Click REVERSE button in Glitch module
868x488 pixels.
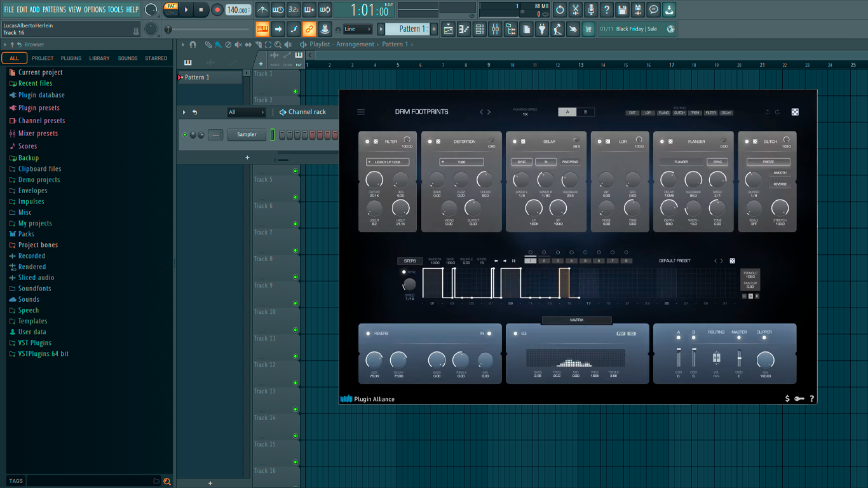tap(780, 184)
